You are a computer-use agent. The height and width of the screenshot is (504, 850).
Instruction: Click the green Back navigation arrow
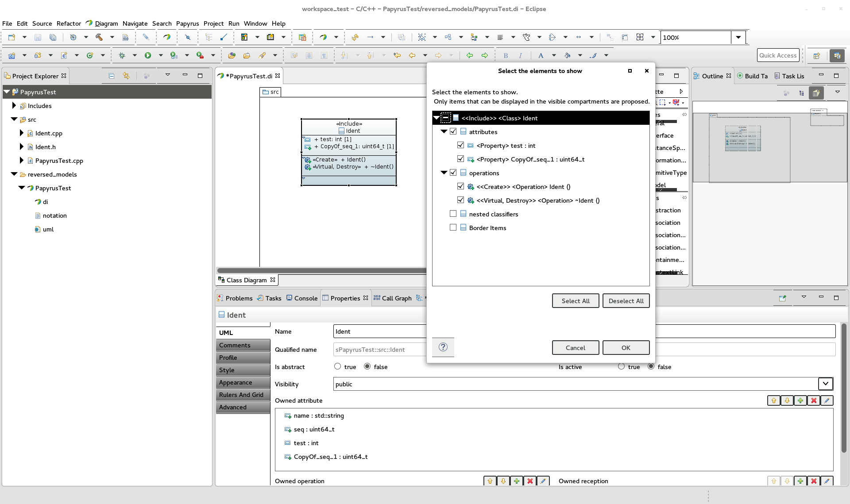(x=470, y=55)
